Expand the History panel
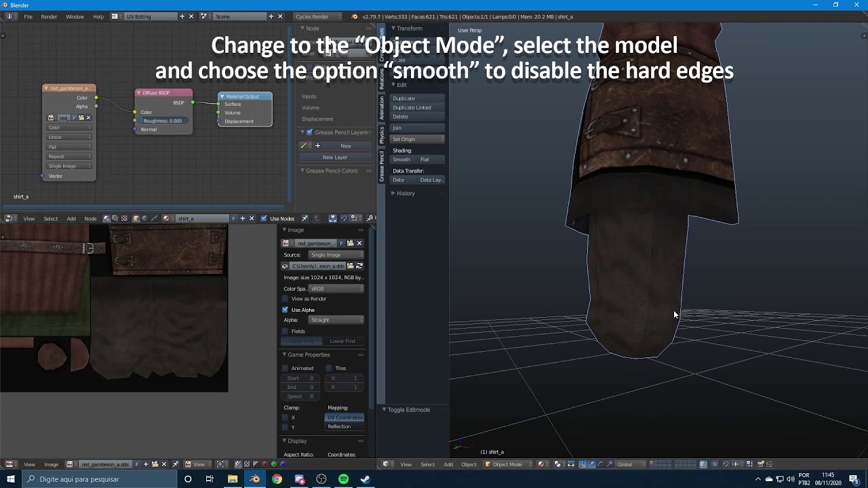 pos(393,193)
